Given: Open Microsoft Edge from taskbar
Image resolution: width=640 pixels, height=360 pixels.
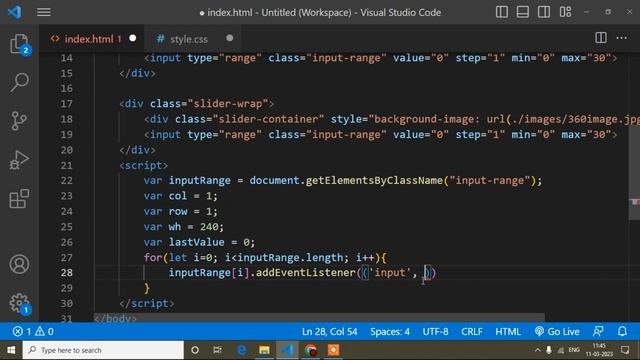Looking at the screenshot, I should (x=242, y=350).
